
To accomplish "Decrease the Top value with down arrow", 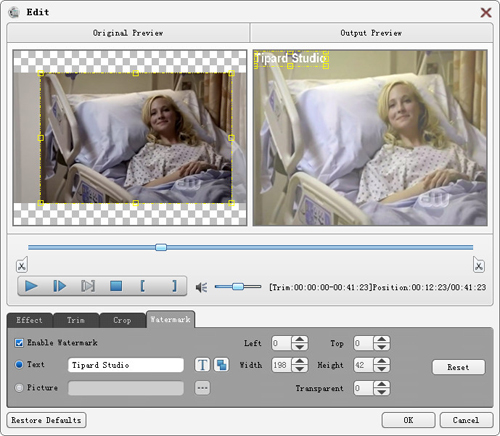I will click(381, 347).
